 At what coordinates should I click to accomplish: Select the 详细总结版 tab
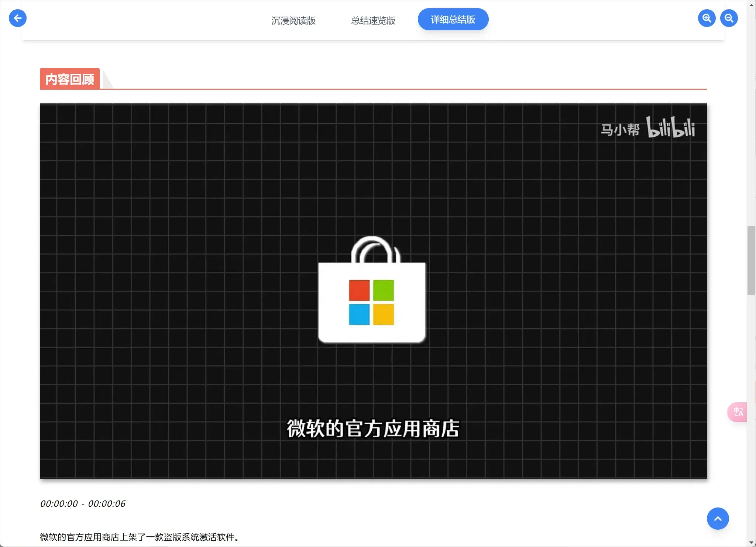[453, 19]
